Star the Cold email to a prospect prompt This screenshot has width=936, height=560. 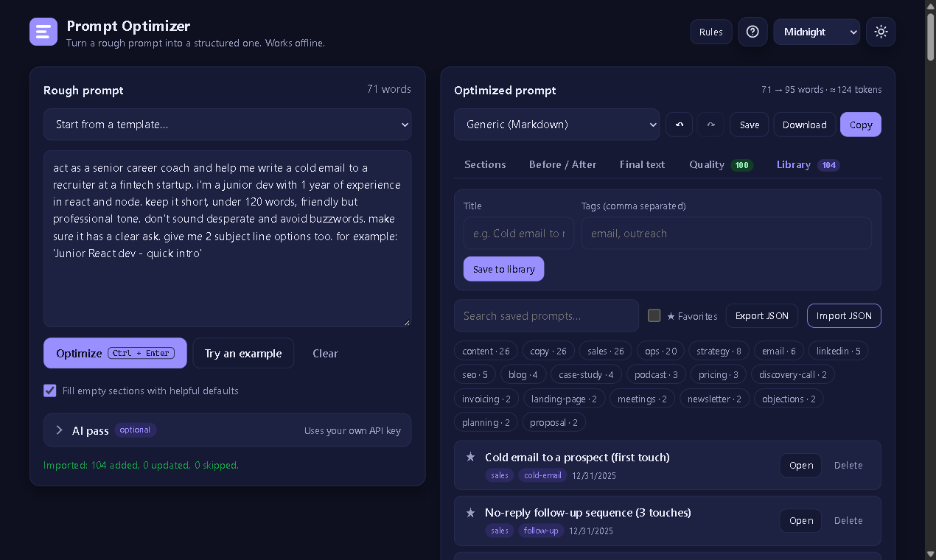click(x=470, y=457)
